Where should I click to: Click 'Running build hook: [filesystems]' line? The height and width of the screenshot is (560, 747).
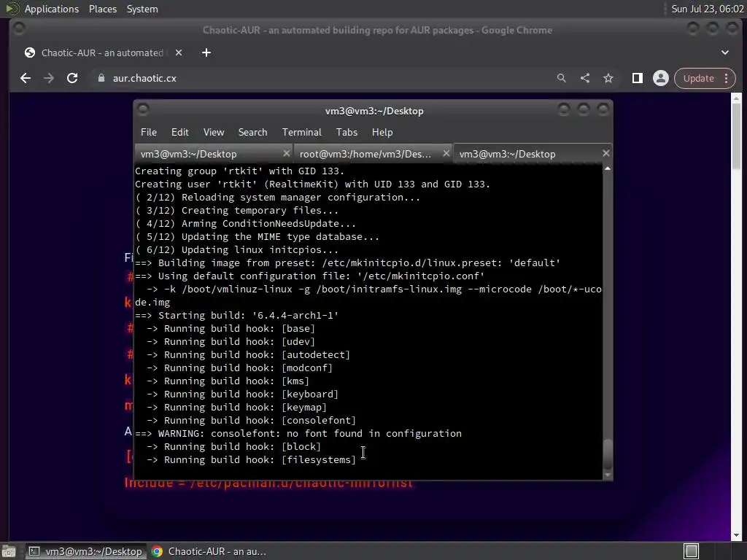tap(251, 459)
